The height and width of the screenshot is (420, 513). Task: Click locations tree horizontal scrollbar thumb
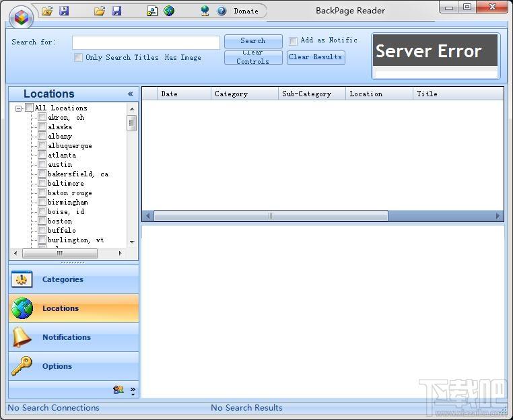coord(59,253)
